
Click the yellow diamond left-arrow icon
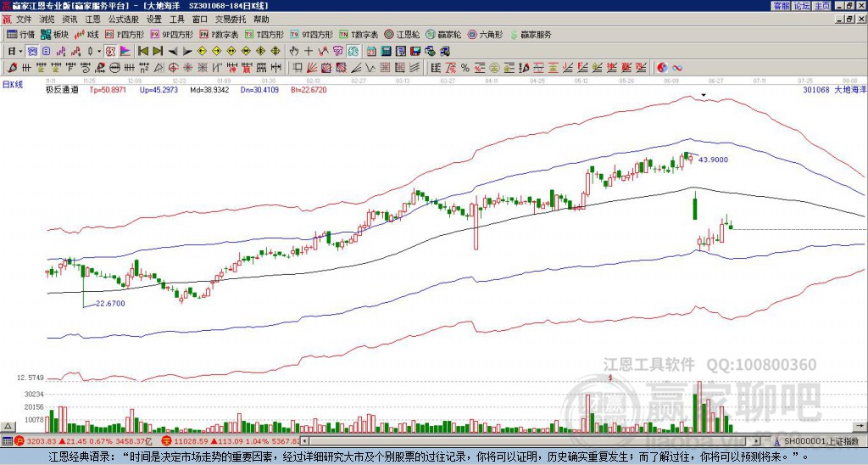[202, 52]
